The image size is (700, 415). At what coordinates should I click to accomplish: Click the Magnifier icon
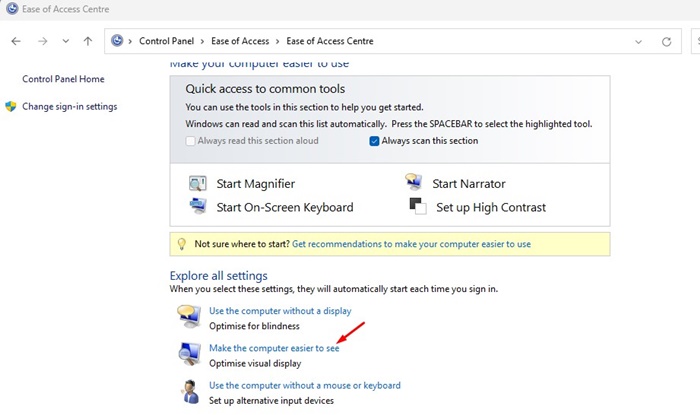[x=197, y=183]
